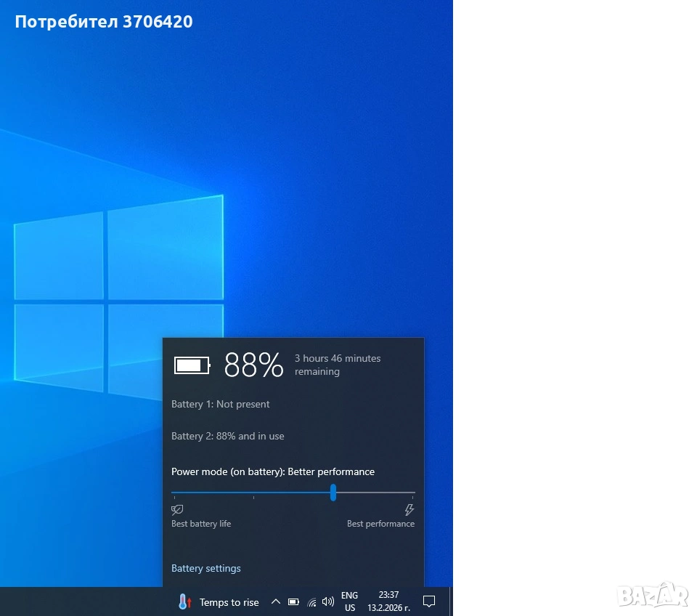Click the lightning bolt best performance icon
The image size is (697, 616).
tap(409, 510)
